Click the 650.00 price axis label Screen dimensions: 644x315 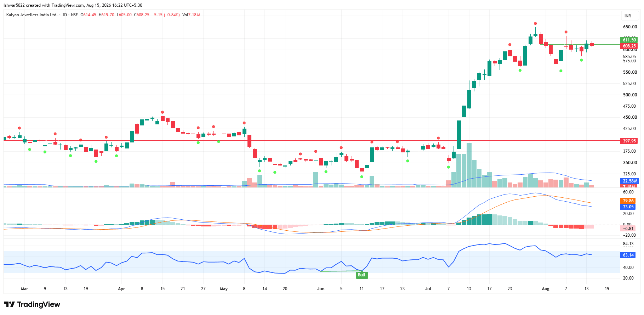tap(630, 27)
